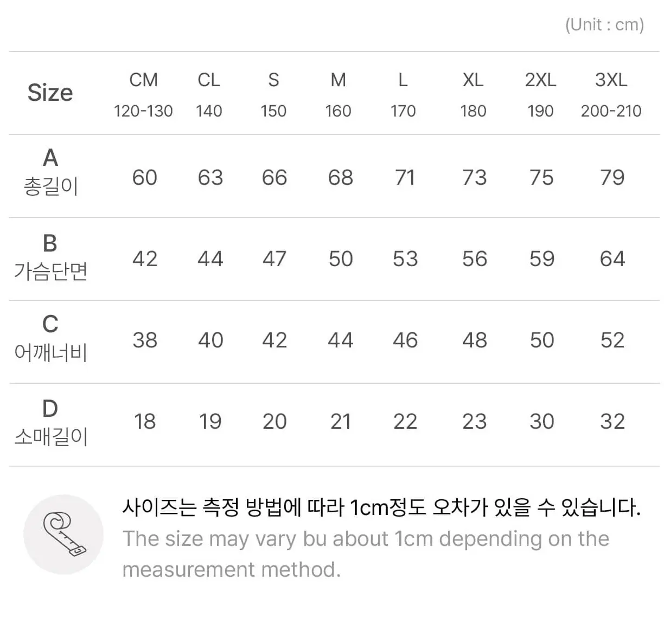Select the 총길이 value 79 for 3XL
Screen dimensions: 664x644
[612, 178]
